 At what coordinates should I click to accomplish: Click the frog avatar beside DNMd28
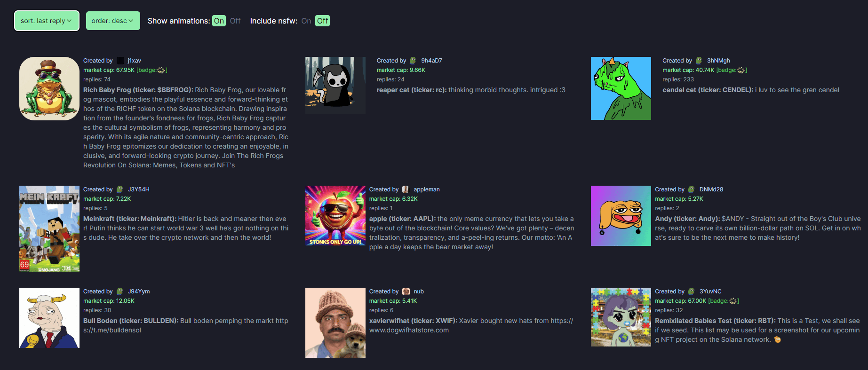click(692, 189)
